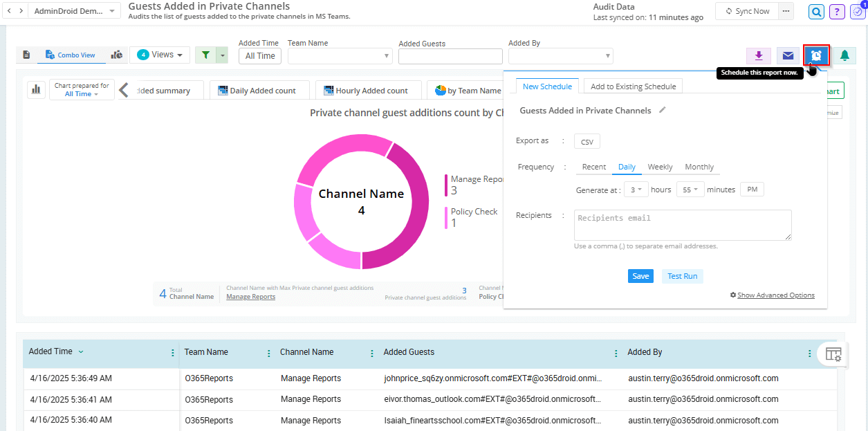Click the bar chart icon beside Chart prepared for

[x=36, y=89]
